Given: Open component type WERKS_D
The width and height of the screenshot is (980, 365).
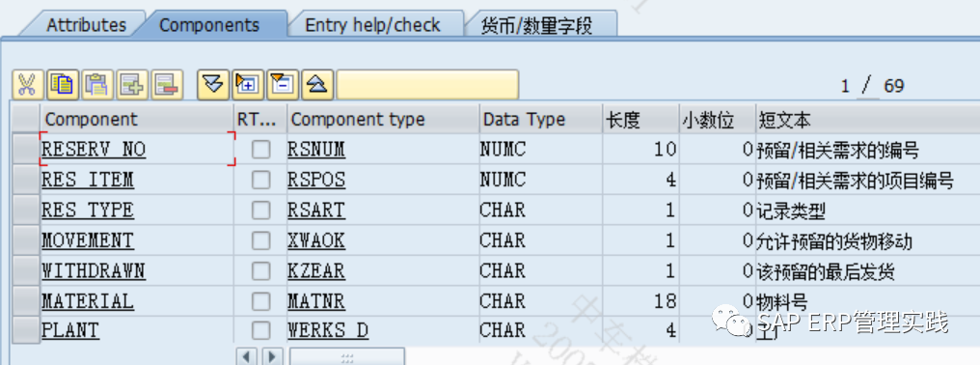Looking at the screenshot, I should [x=328, y=330].
